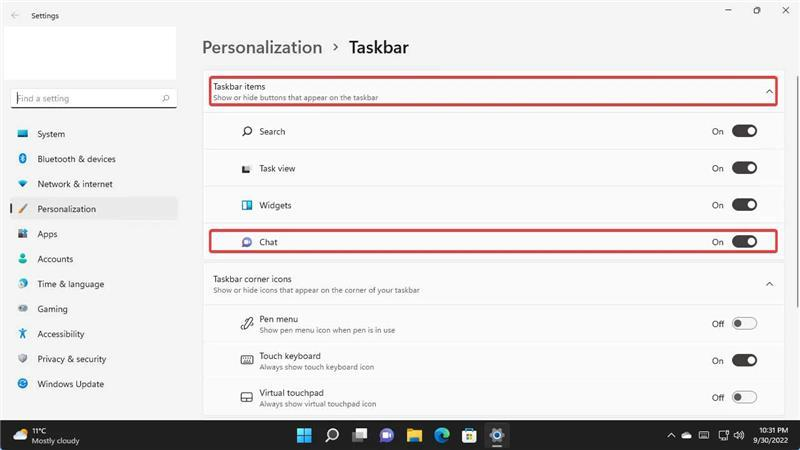800x450 pixels.
Task: Open System settings category
Action: [94, 134]
